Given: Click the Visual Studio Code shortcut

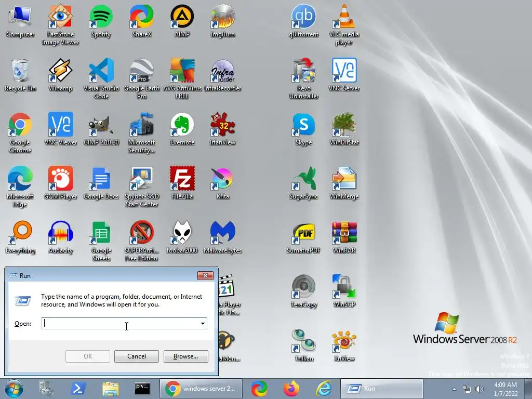Looking at the screenshot, I should point(101,79).
